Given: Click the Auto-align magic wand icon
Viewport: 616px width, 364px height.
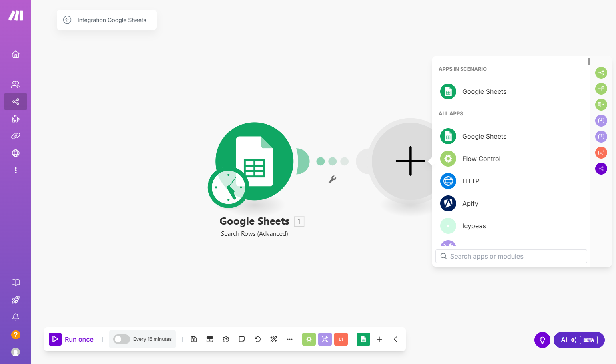Looking at the screenshot, I should click(274, 339).
